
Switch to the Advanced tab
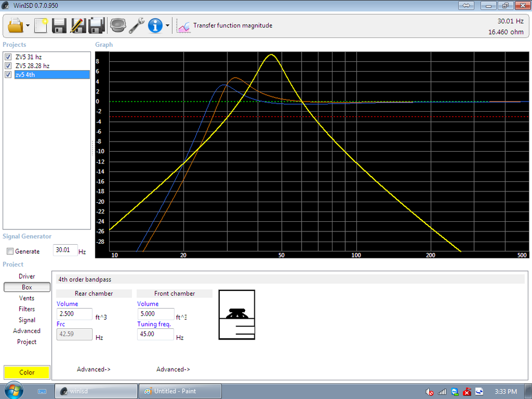pyautogui.click(x=27, y=331)
